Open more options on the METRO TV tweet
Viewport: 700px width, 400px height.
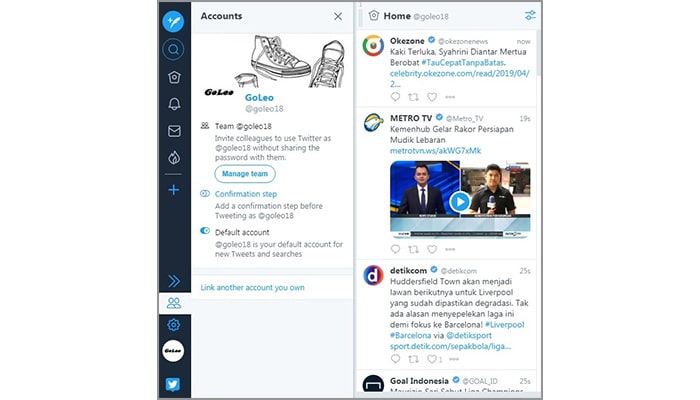450,249
